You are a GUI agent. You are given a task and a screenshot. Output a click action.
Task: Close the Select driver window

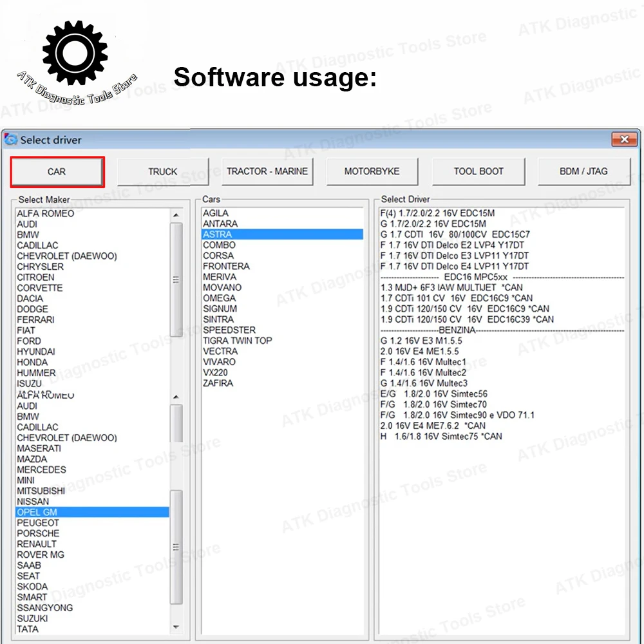624,139
